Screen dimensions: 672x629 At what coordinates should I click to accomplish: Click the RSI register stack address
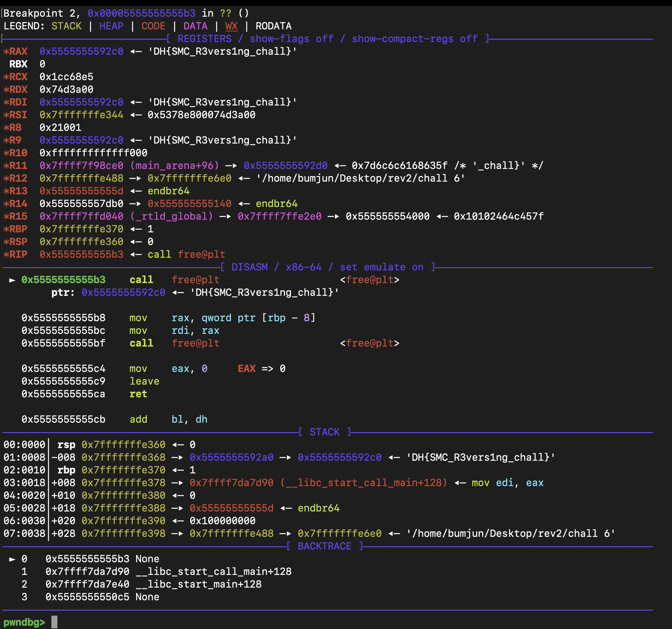81,115
